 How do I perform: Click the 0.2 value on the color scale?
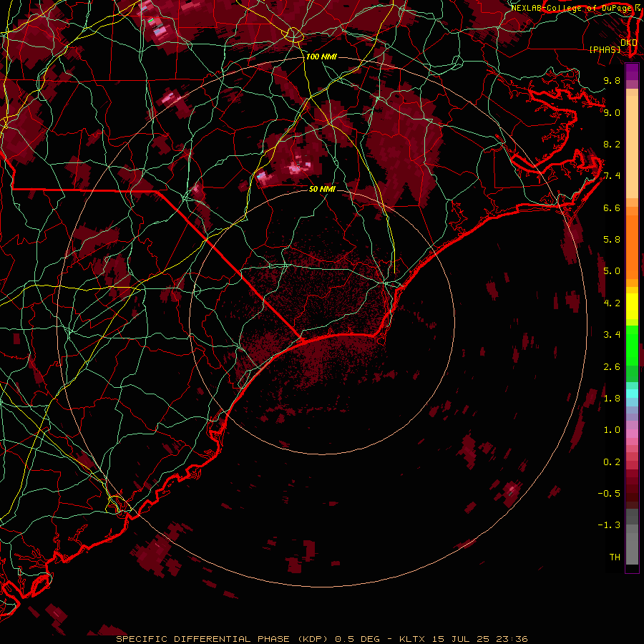click(612, 462)
